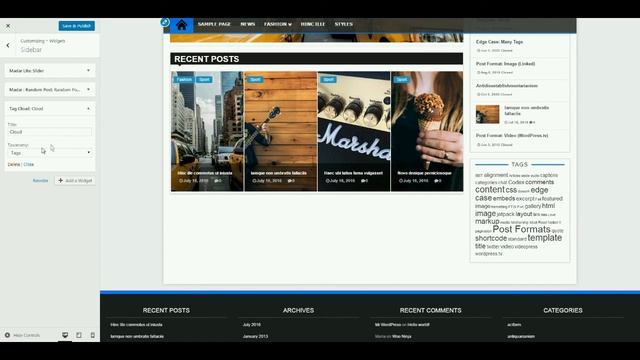The width and height of the screenshot is (640, 360).
Task: Click the Home icon in site menu
Action: (x=182, y=25)
